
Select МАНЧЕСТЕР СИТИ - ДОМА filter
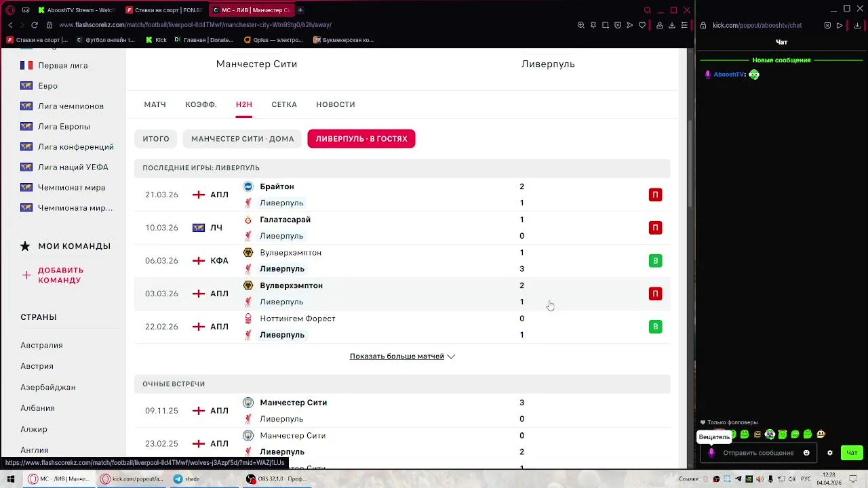click(242, 139)
